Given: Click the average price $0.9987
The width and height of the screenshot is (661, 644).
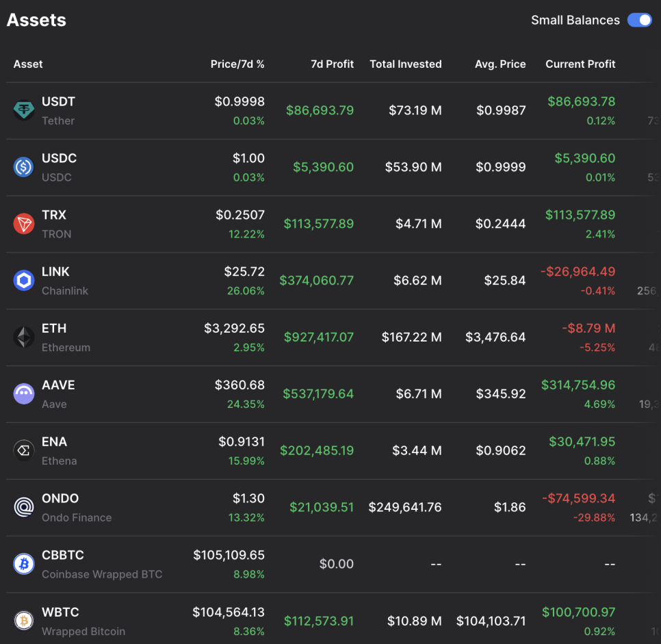Looking at the screenshot, I should (x=501, y=110).
